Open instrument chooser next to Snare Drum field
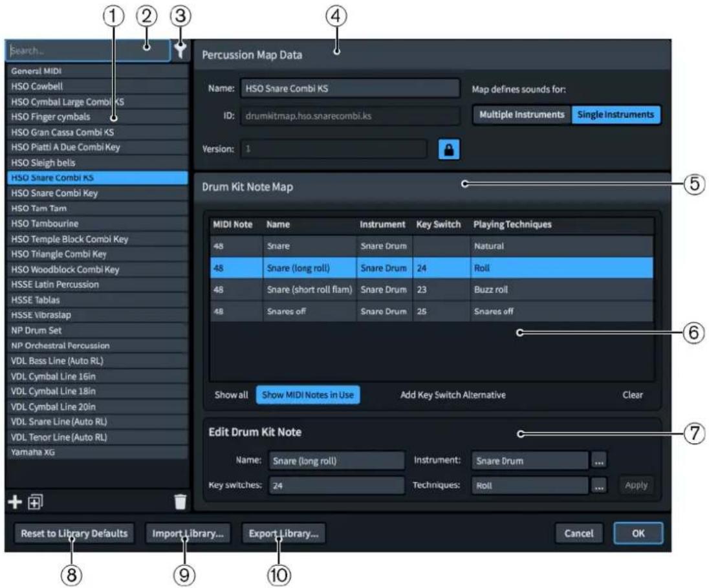Screen dimensions: 709x588 tap(598, 461)
